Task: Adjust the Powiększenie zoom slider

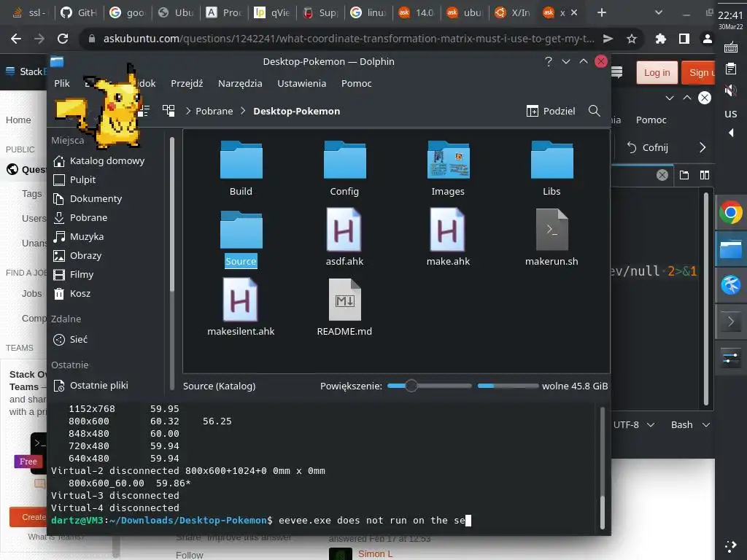Action: pyautogui.click(x=429, y=386)
